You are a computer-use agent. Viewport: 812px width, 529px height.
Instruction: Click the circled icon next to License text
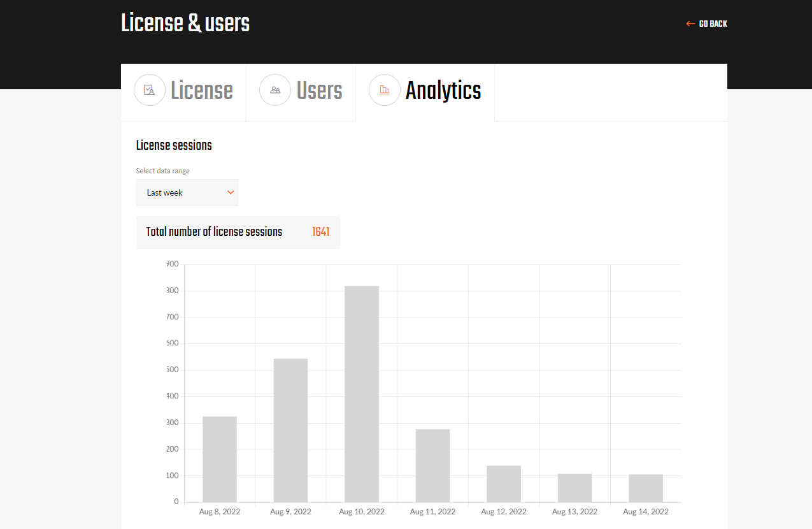pyautogui.click(x=150, y=90)
